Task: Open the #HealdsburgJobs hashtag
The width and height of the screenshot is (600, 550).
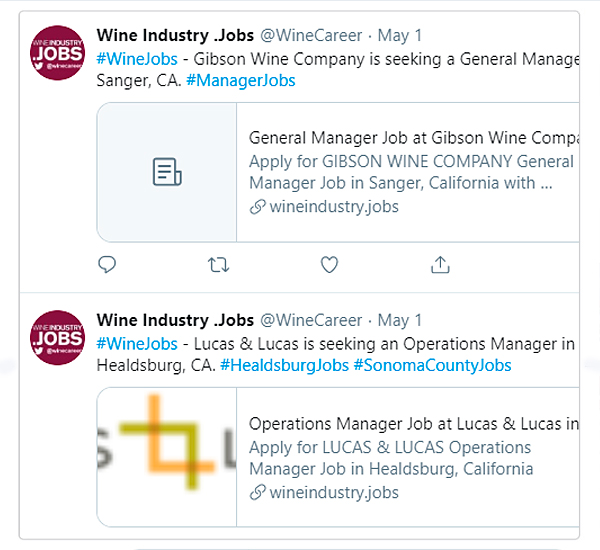Action: pyautogui.click(x=284, y=366)
